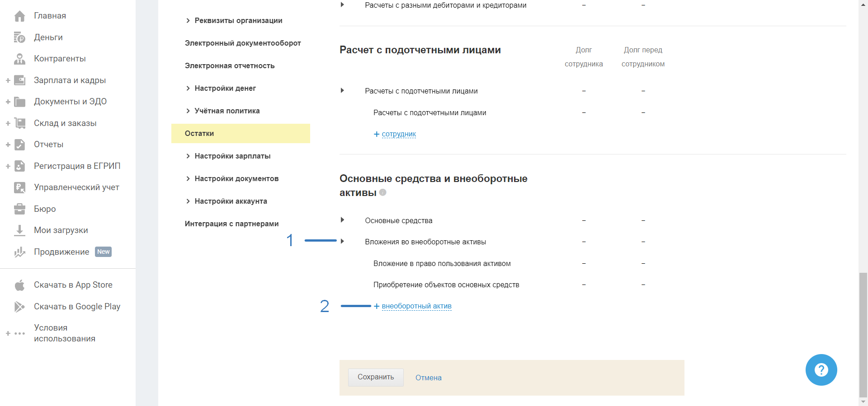868x406 pixels.
Task: Click the Мои загрузки download icon
Action: [19, 230]
